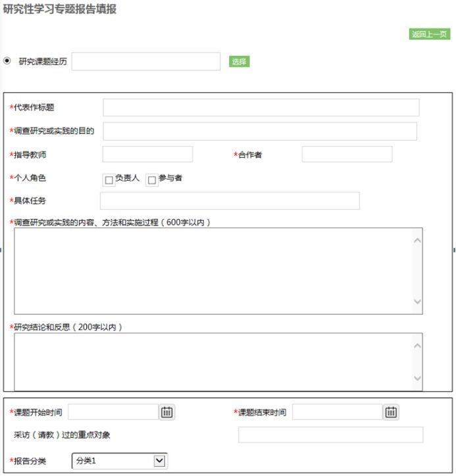The height and width of the screenshot is (476, 456).
Task: Check the 负责人 checkbox
Action: coord(109,180)
